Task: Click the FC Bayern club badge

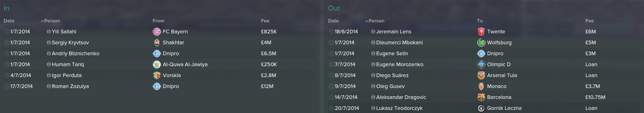Action: pyautogui.click(x=157, y=32)
